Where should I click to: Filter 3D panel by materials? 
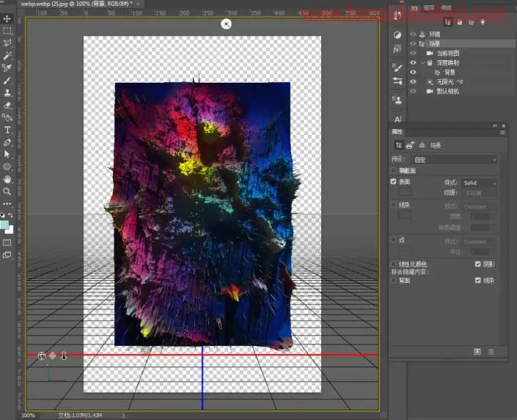pyautogui.click(x=472, y=23)
